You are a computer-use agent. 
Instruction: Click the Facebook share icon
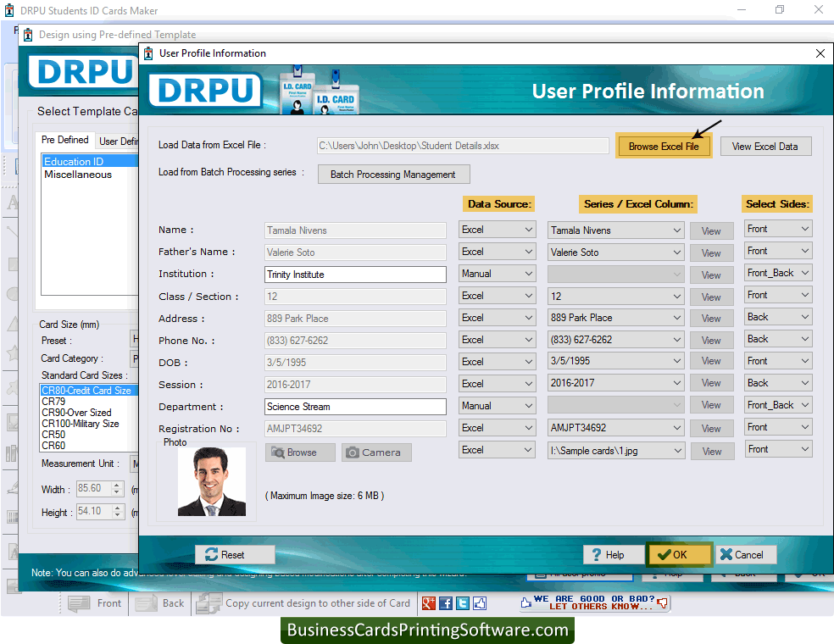tap(446, 603)
